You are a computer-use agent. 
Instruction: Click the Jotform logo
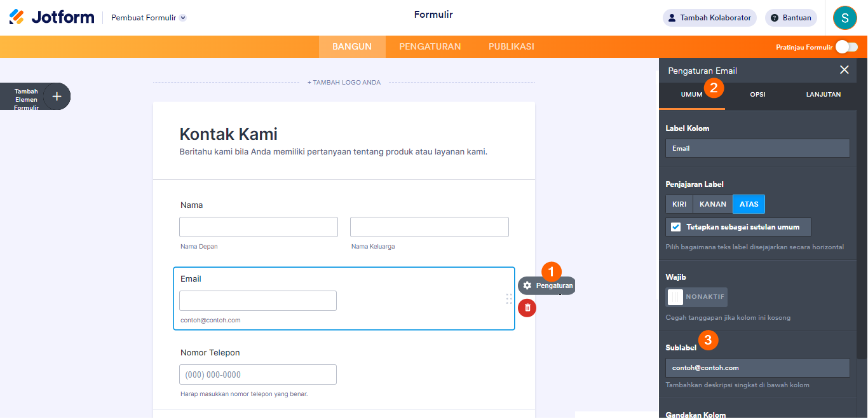click(51, 17)
